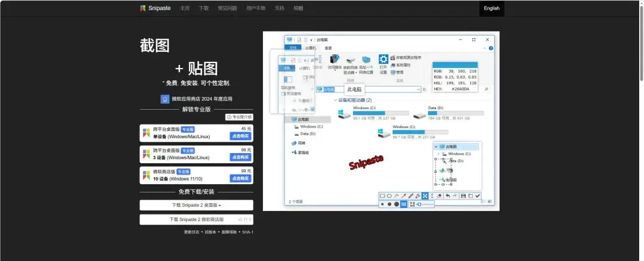Click the 专业版 badge on the 微软商店版 card
Viewport: 644px width, 261px height.
click(183, 172)
